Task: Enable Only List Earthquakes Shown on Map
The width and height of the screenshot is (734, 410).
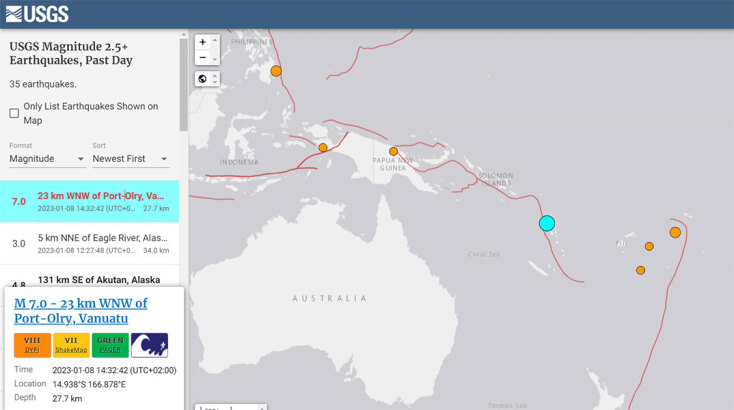Action: tap(14, 113)
